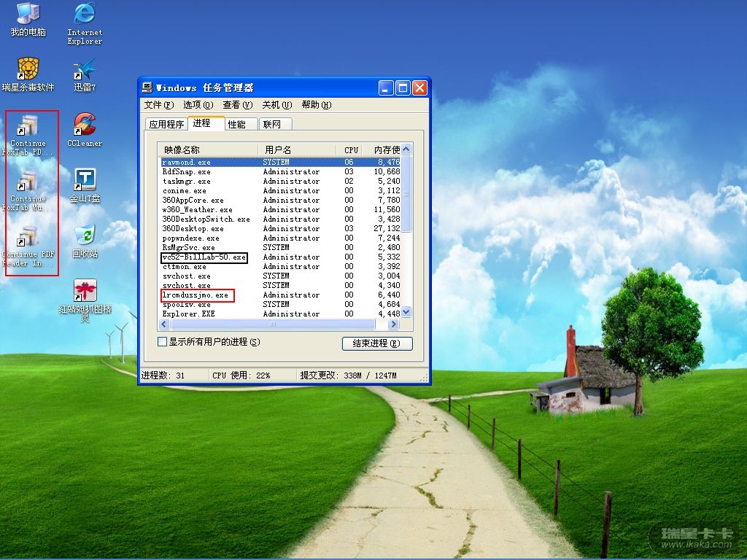
Task: Click memory value 27,132
Action: [x=387, y=228]
